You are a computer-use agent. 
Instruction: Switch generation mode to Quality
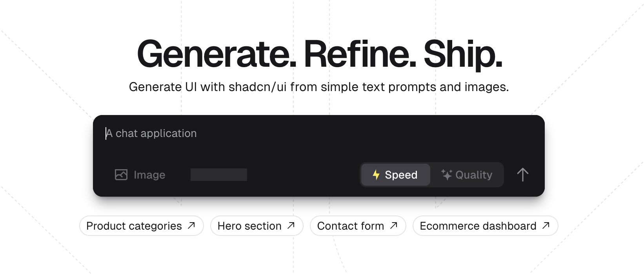point(467,175)
